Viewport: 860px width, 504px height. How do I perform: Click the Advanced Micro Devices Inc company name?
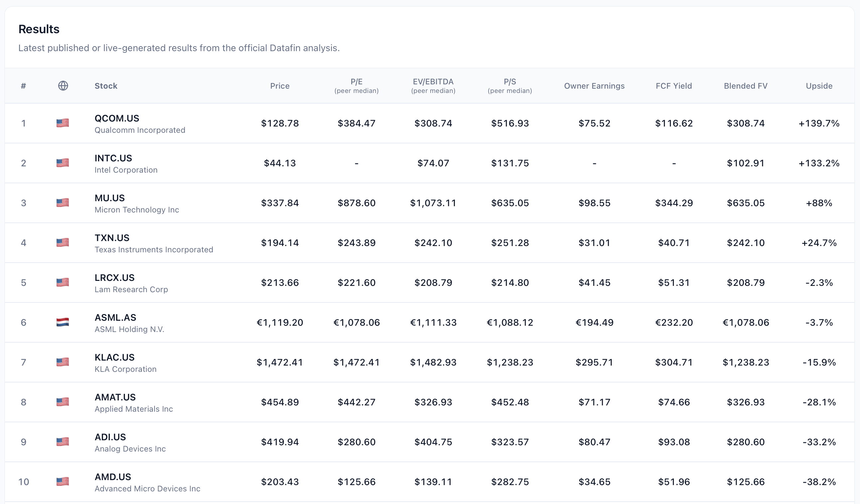tap(148, 489)
